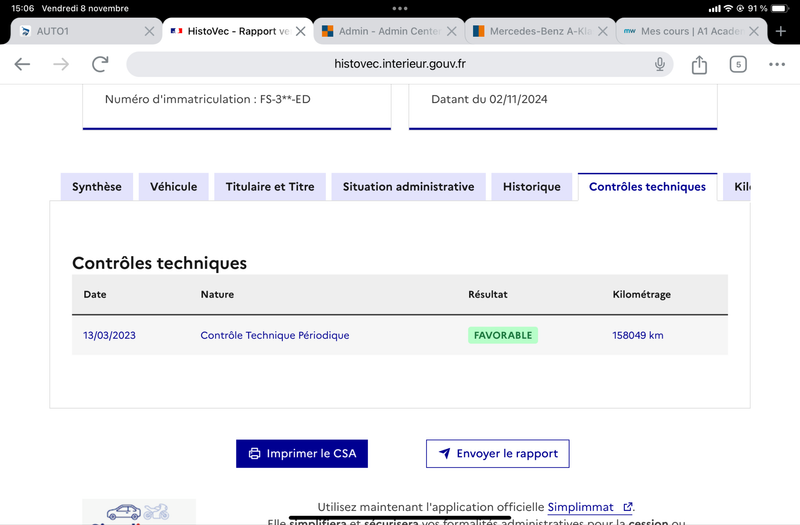Tap the microphone icon in address bar
The width and height of the screenshot is (800, 525).
(660, 64)
